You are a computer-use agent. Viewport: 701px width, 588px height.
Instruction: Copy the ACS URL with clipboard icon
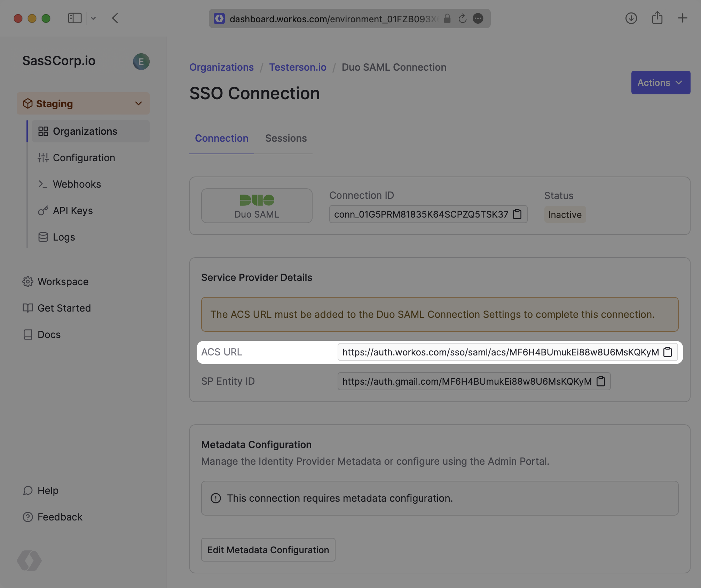[668, 352]
